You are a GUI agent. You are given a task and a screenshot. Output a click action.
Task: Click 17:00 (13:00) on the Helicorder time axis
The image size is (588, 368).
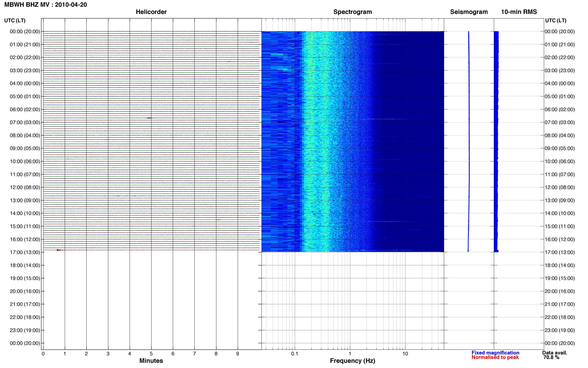(x=25, y=252)
